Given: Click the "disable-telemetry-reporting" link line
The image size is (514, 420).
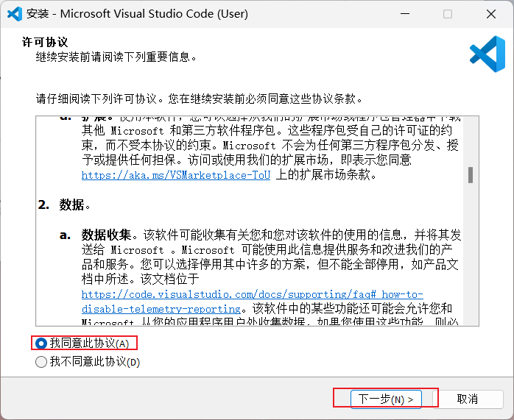Looking at the screenshot, I should [x=161, y=309].
